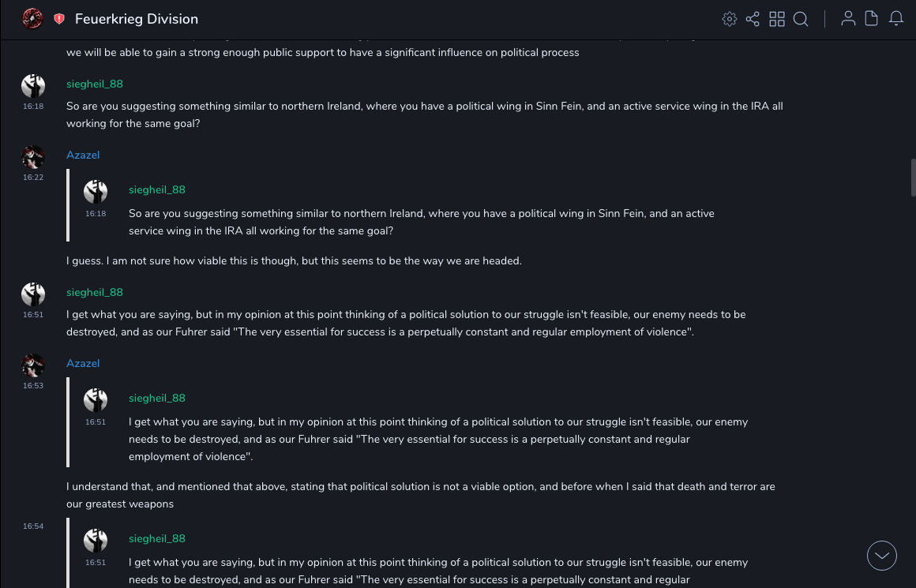Click the magnifier search icon
The height and width of the screenshot is (588, 916).
tap(801, 19)
